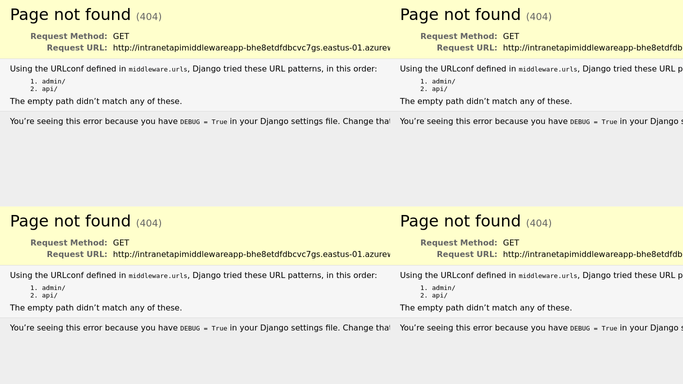Screen dimensions: 683x384
Task: Click the GET request method value in the lower-left pane
Action: 121,243
